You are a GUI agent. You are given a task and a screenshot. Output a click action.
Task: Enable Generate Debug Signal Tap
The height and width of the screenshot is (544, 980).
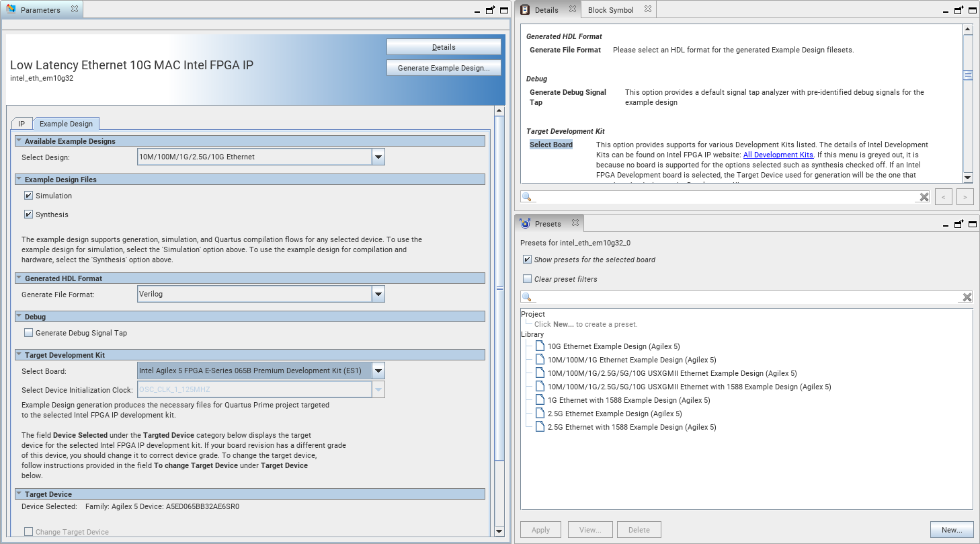(29, 333)
